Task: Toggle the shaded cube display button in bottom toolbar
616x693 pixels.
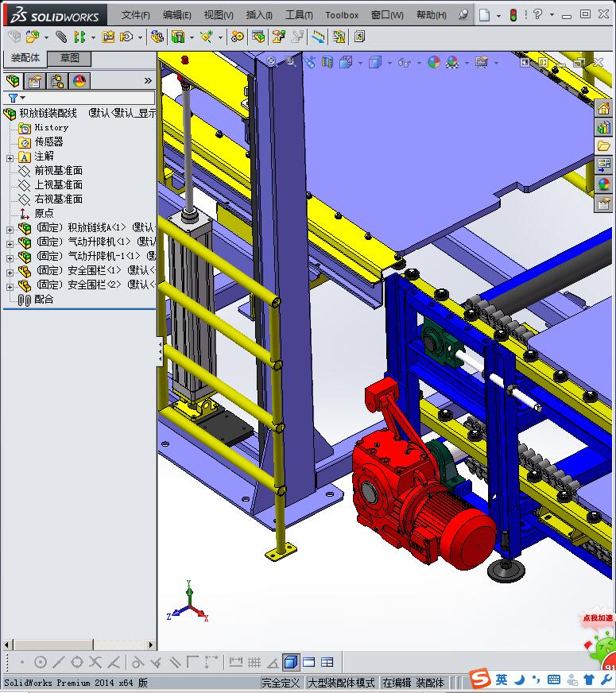Action: point(290,662)
